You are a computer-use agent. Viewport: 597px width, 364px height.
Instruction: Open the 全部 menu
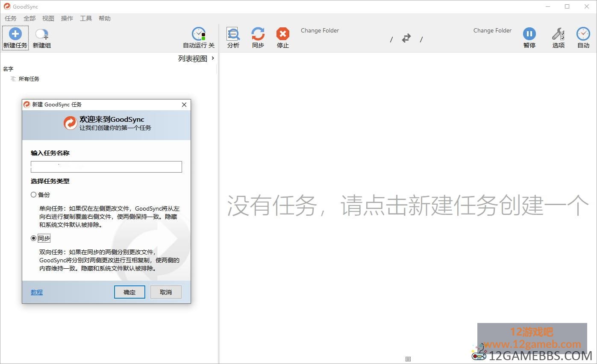tap(29, 18)
